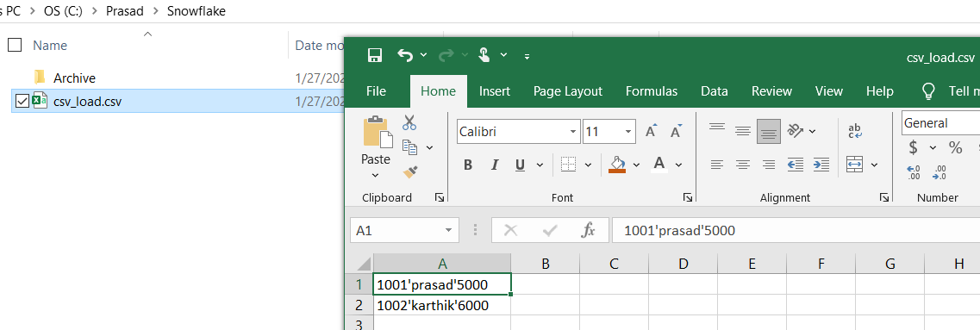Toggle Underline formatting
980x330 pixels.
coord(520,165)
